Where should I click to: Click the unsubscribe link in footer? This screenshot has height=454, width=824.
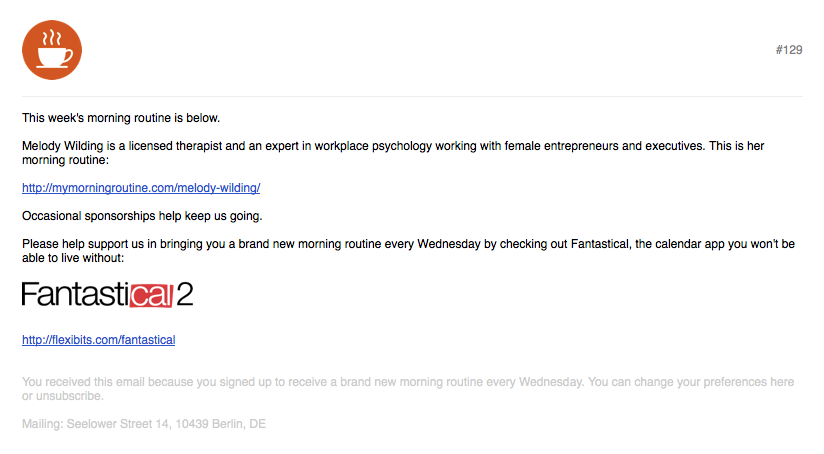point(69,396)
